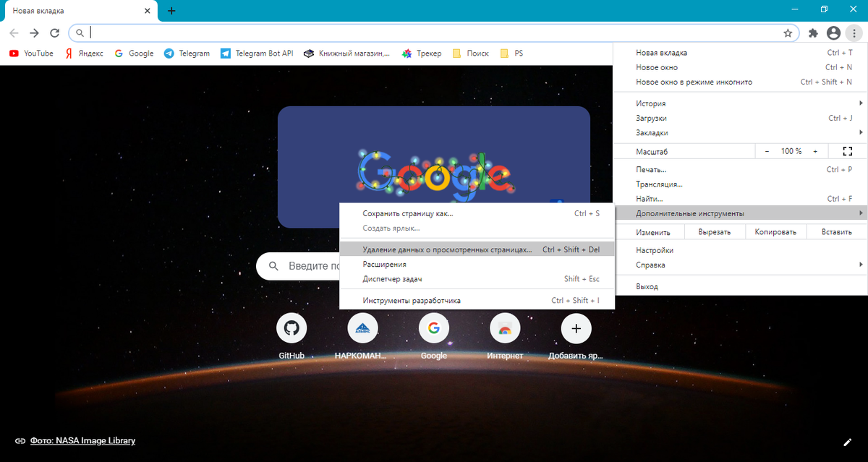The width and height of the screenshot is (868, 462).
Task: Click the Вставить button
Action: click(x=836, y=232)
